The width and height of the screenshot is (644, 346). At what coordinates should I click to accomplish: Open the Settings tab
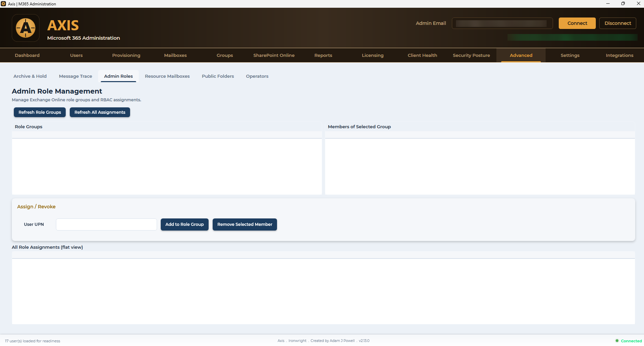point(570,55)
